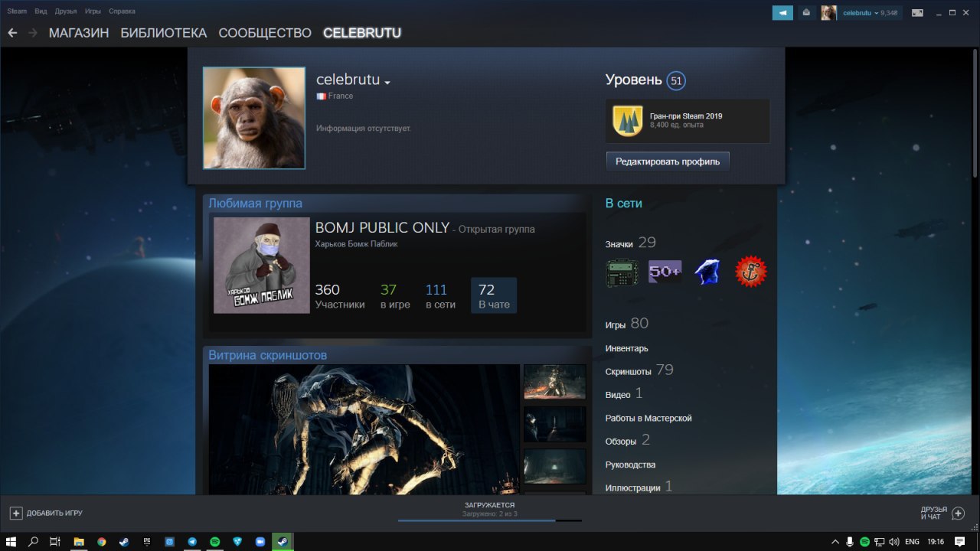Image resolution: width=980 pixels, height=551 pixels.
Task: Open the Игры menu
Action: pyautogui.click(x=93, y=11)
